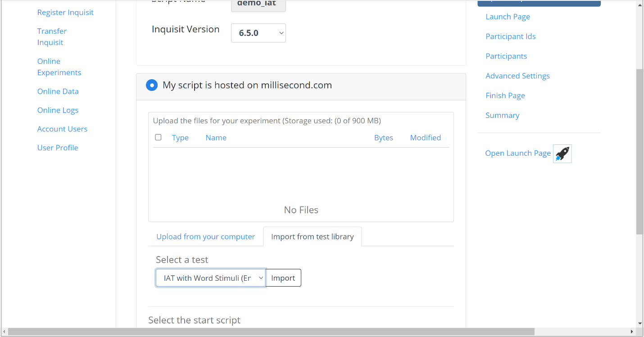The height and width of the screenshot is (337, 644).
Task: Sort files by Type column
Action: click(180, 138)
